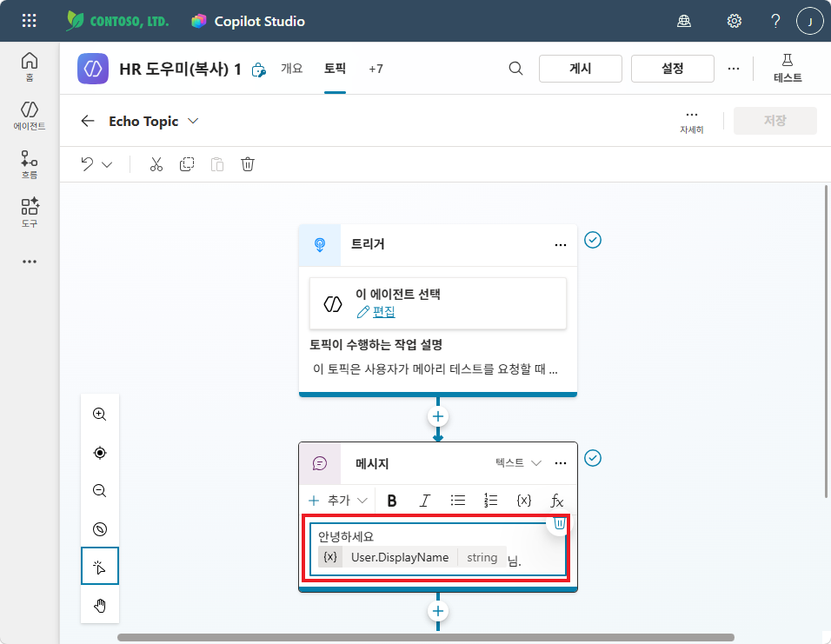Open the undo history dropdown arrow
The image size is (831, 644).
107,165
